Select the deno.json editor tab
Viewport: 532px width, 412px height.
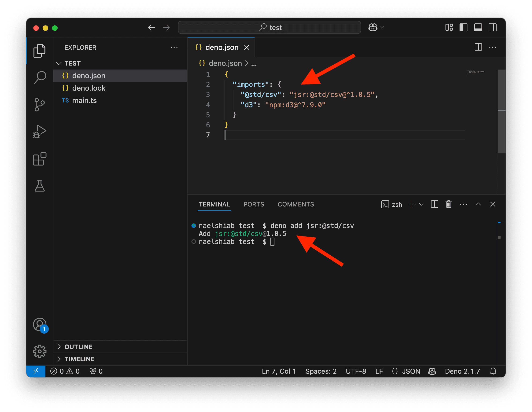[221, 47]
